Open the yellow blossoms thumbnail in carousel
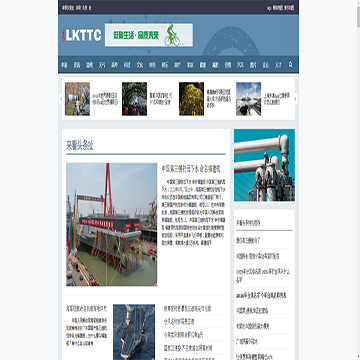This screenshot has width=360, height=360. (191, 99)
